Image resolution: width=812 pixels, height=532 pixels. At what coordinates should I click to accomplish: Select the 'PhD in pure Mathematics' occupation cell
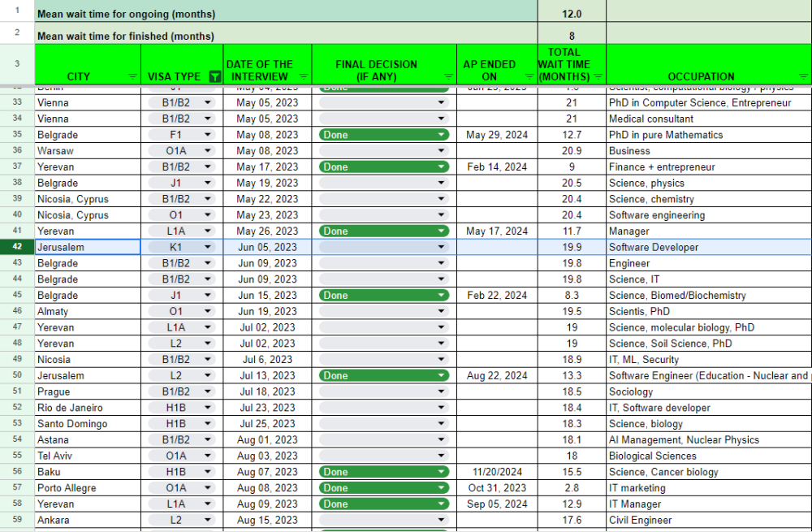click(x=709, y=135)
